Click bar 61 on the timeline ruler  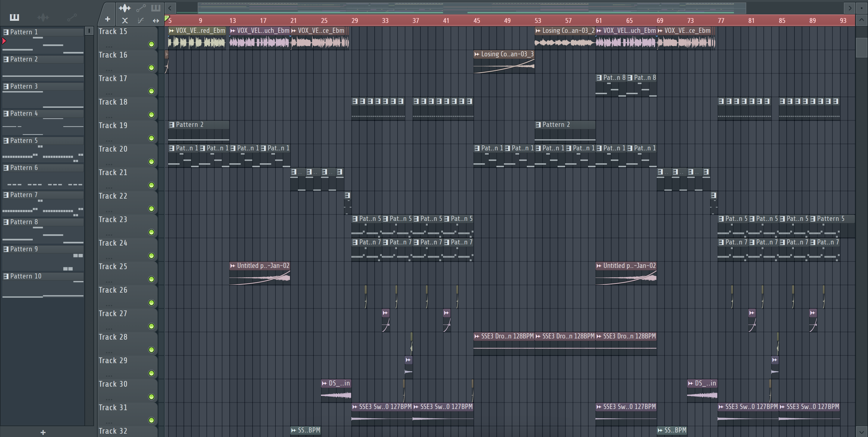[x=599, y=20]
